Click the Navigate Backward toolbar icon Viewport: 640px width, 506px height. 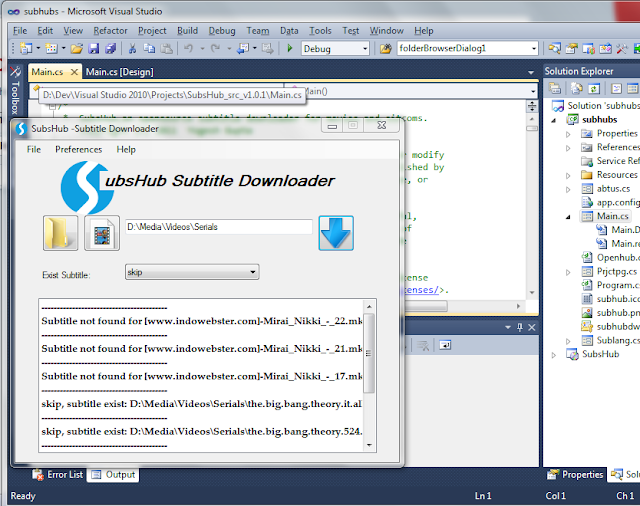coord(243,49)
